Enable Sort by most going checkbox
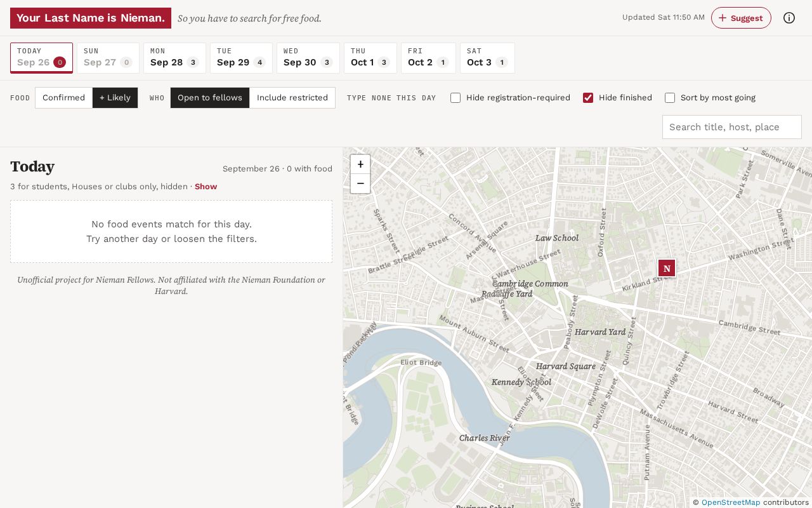Image resolution: width=812 pixels, height=508 pixels. pyautogui.click(x=670, y=98)
